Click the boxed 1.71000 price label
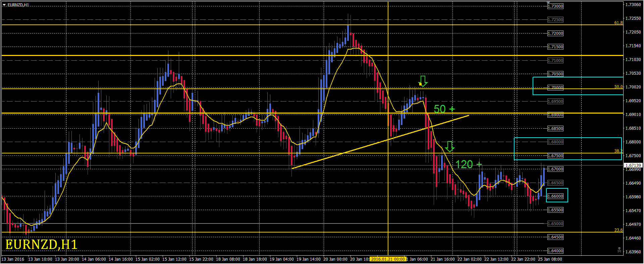Screen dimensions: 644x264 tap(555, 61)
